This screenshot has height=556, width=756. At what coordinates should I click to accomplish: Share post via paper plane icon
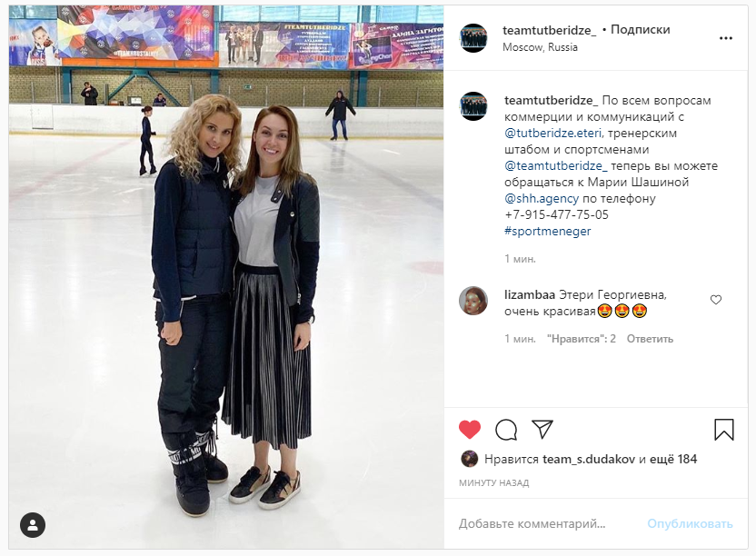click(x=542, y=429)
